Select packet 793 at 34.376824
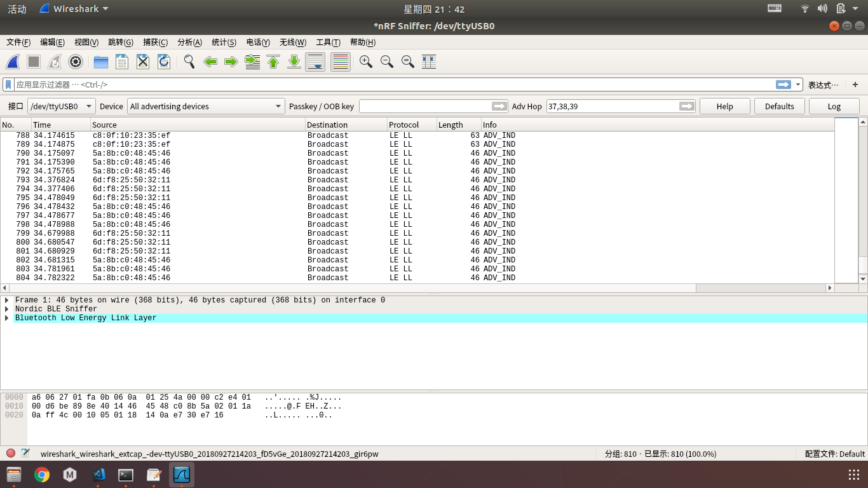Viewport: 868px width, 488px height. [x=417, y=180]
